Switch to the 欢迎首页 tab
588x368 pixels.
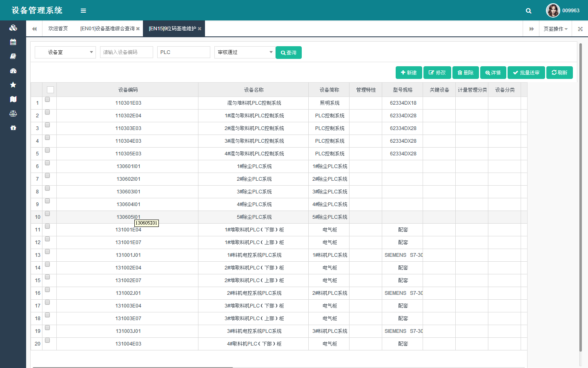[x=58, y=29]
